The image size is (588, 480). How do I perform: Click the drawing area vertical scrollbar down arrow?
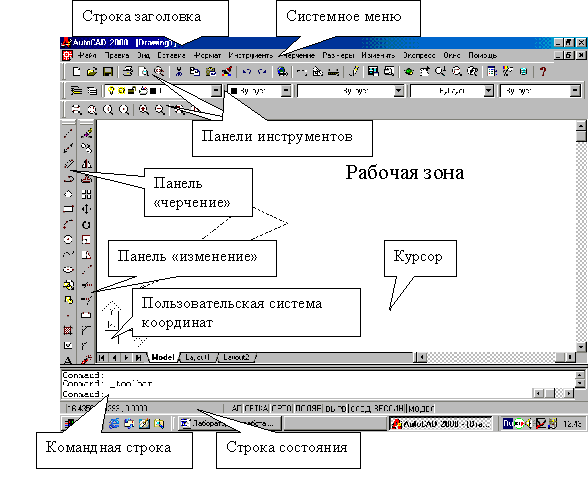point(581,347)
